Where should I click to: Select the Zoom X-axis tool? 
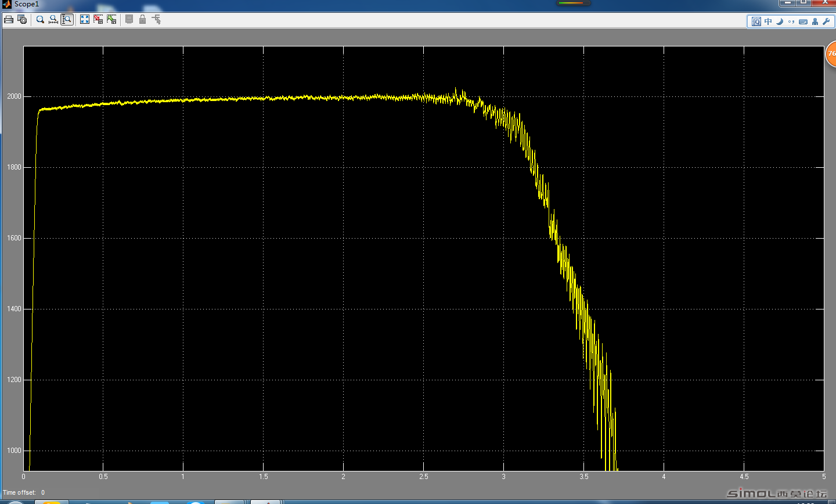click(53, 20)
